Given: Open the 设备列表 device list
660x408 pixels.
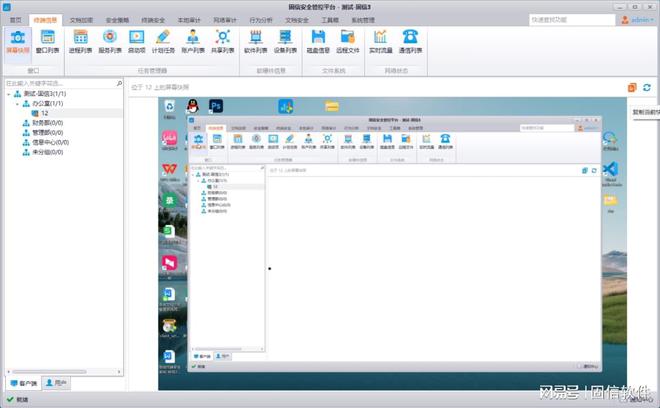Looking at the screenshot, I should (285, 42).
